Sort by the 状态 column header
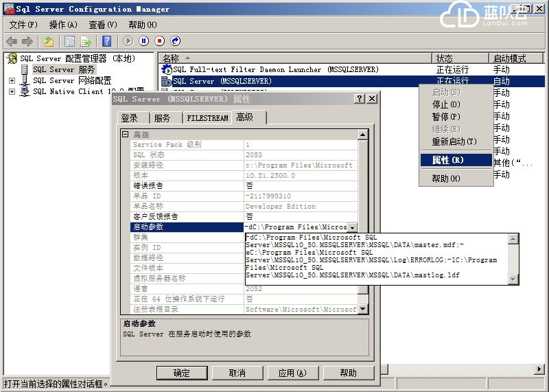Screen dimensions: 549x392 tap(460, 58)
